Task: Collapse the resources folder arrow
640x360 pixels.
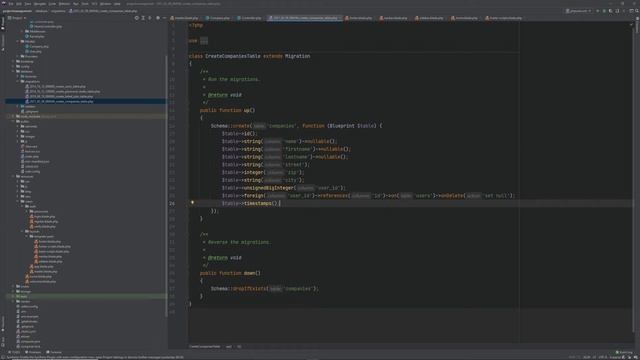Action: [13, 176]
